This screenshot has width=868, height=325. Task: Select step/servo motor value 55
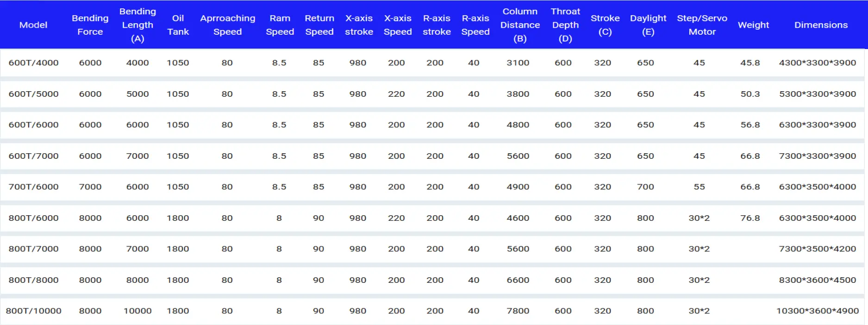[x=699, y=187]
